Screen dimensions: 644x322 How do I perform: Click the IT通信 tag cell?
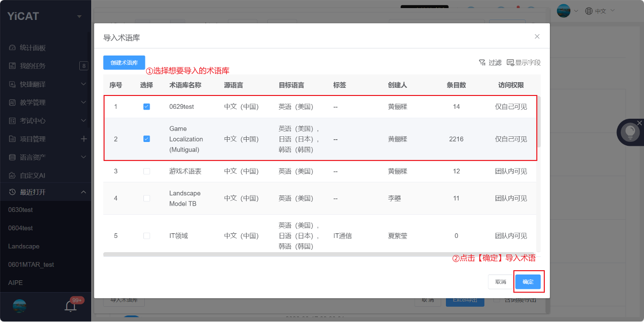coord(342,236)
